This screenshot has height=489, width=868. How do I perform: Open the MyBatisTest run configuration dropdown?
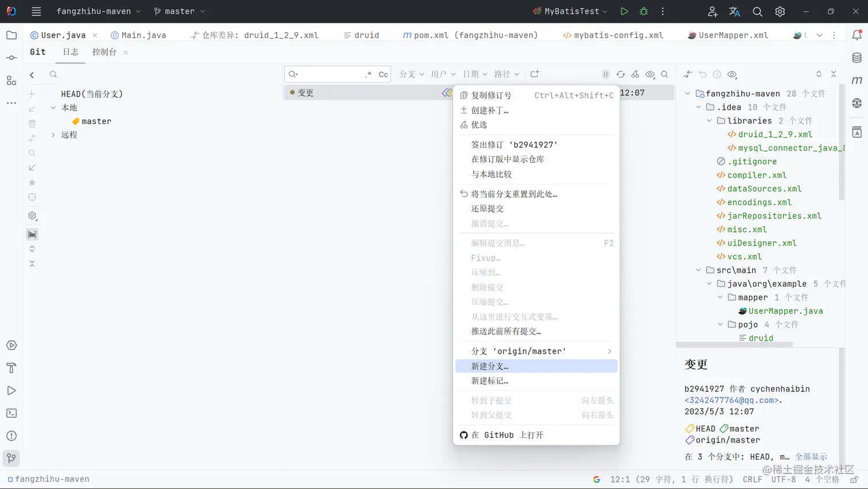click(570, 11)
